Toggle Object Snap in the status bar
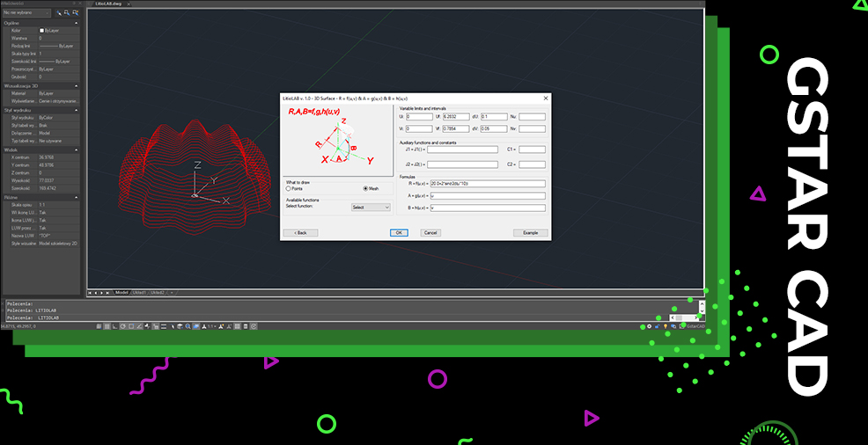The image size is (868, 445). click(131, 326)
